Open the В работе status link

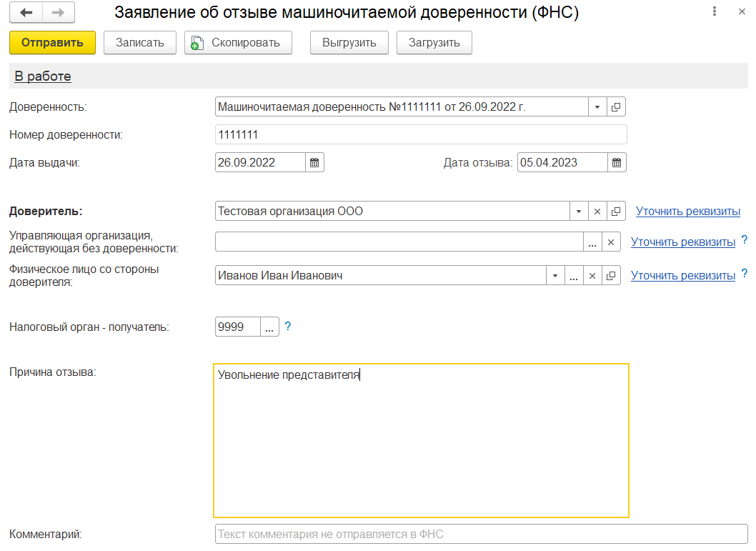tap(43, 76)
